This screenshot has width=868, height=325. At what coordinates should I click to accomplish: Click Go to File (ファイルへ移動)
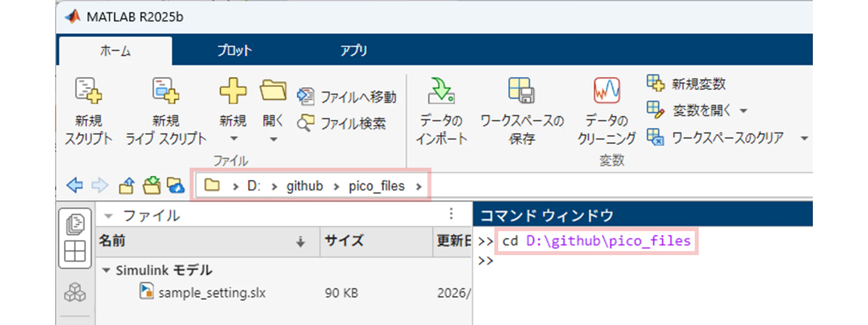point(347,96)
